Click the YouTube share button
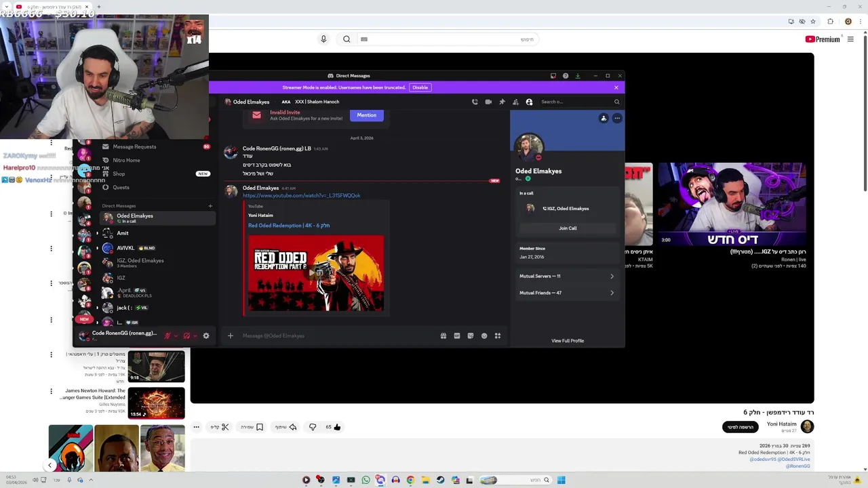 tap(285, 427)
